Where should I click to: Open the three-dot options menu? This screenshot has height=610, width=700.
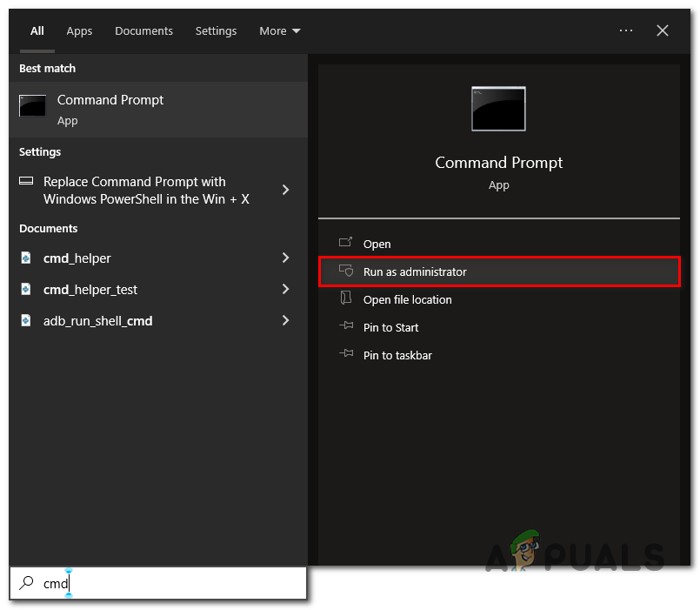626,30
